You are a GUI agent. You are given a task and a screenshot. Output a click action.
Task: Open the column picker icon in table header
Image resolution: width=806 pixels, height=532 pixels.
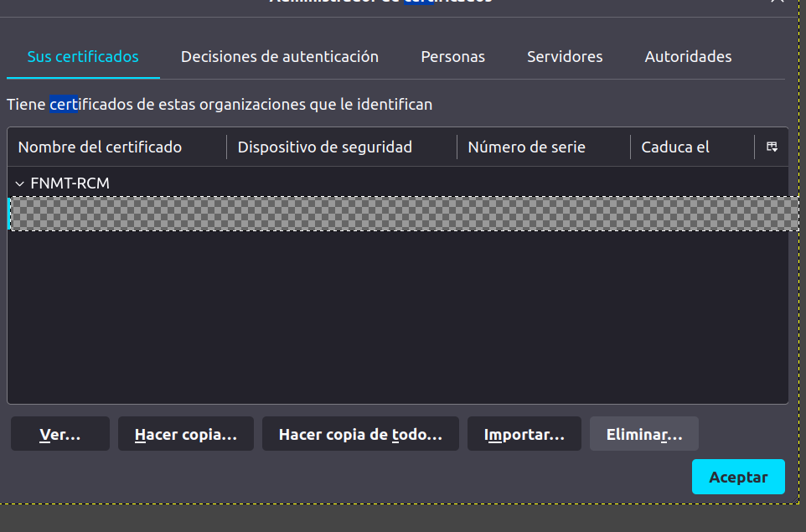772,147
